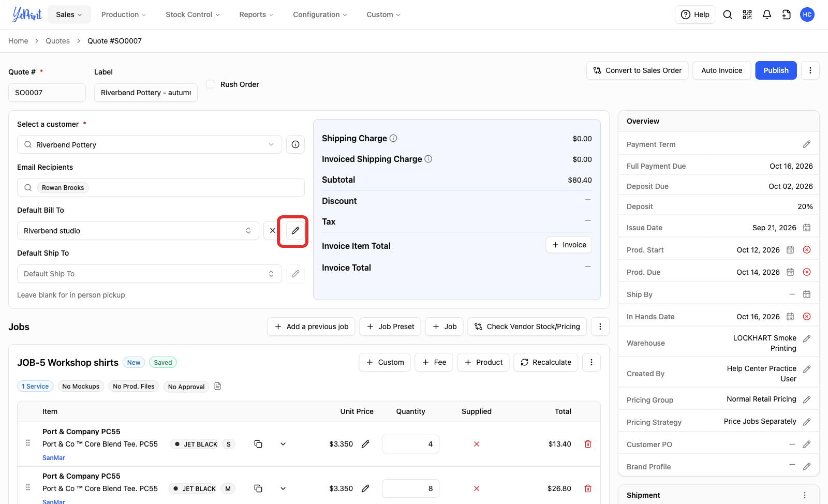Open calendar for Issue Date

coord(807,228)
